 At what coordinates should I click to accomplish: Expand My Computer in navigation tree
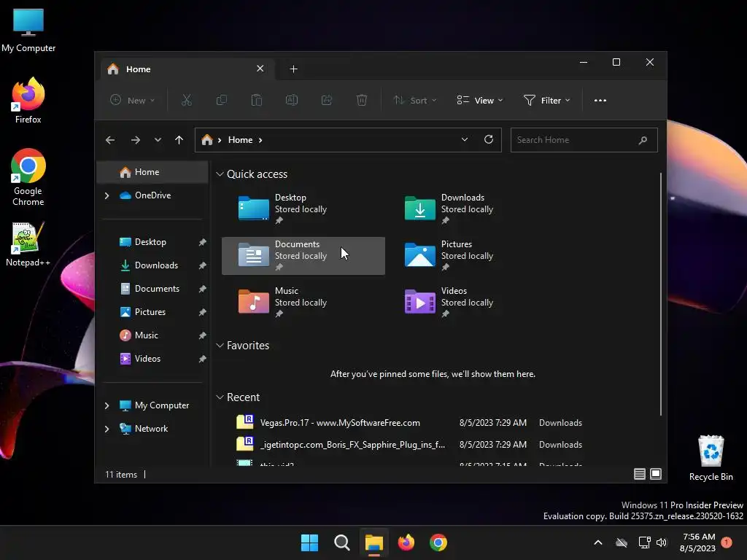point(107,405)
